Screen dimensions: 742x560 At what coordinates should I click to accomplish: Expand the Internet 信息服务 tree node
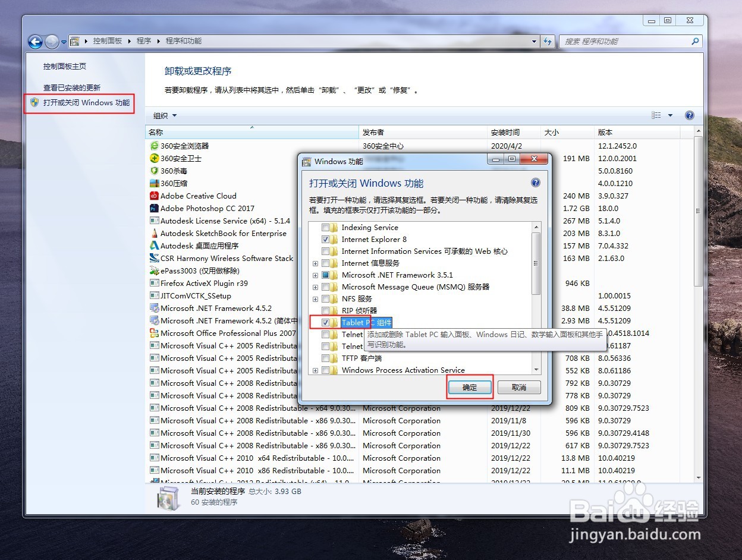[315, 263]
